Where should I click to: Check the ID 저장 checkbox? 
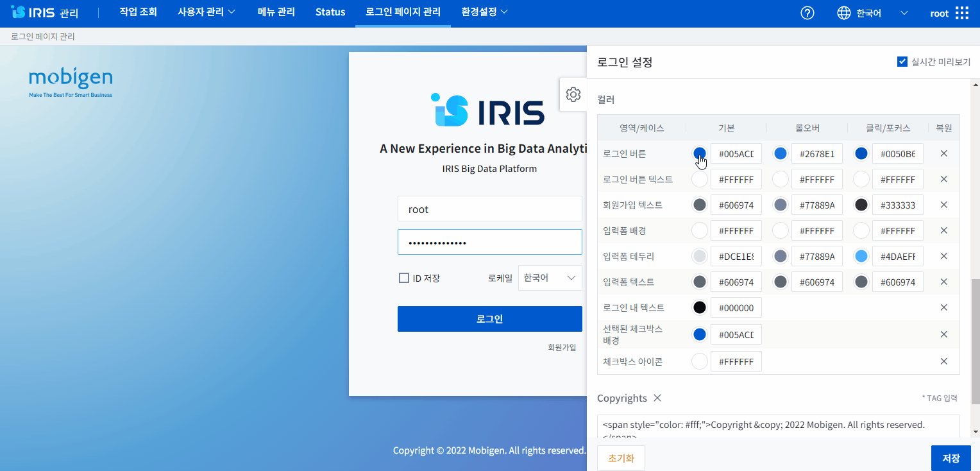[403, 278]
